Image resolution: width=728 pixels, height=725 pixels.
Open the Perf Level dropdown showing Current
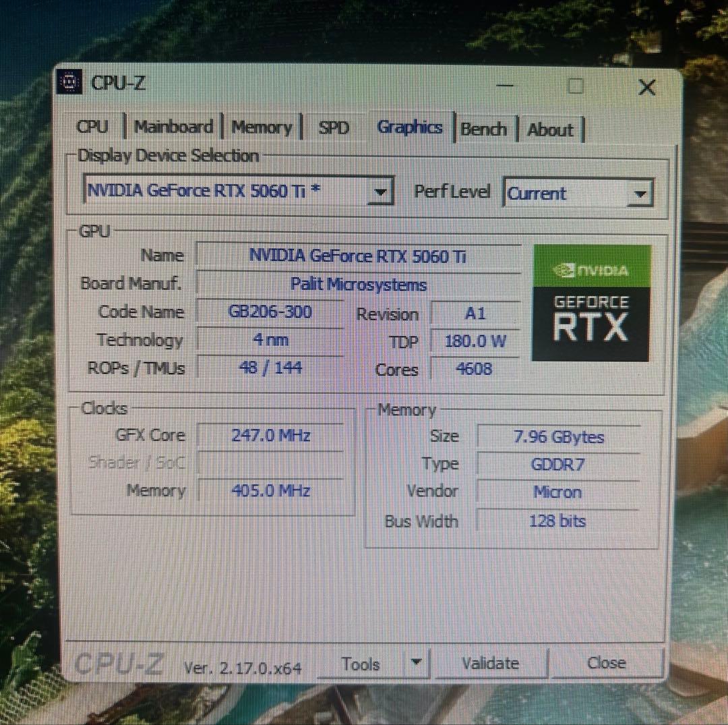point(639,194)
